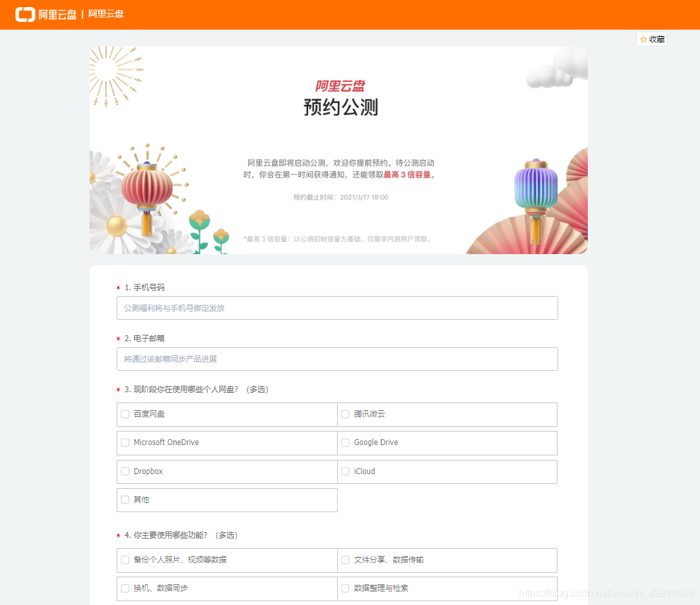The image size is (700, 605).
Task: Click the 预约截止时间 2021/3/17 18:00 text
Action: point(340,197)
